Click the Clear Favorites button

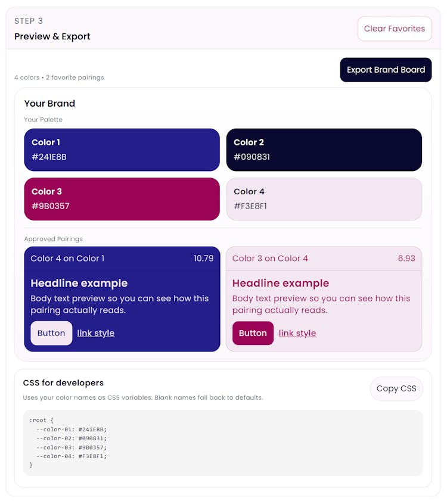click(394, 29)
